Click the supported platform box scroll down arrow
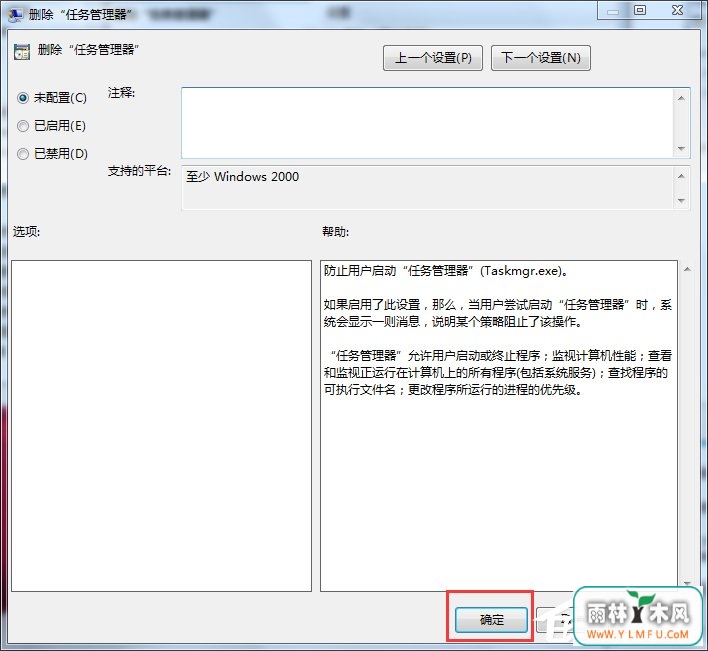Image resolution: width=708 pixels, height=651 pixels. (681, 200)
